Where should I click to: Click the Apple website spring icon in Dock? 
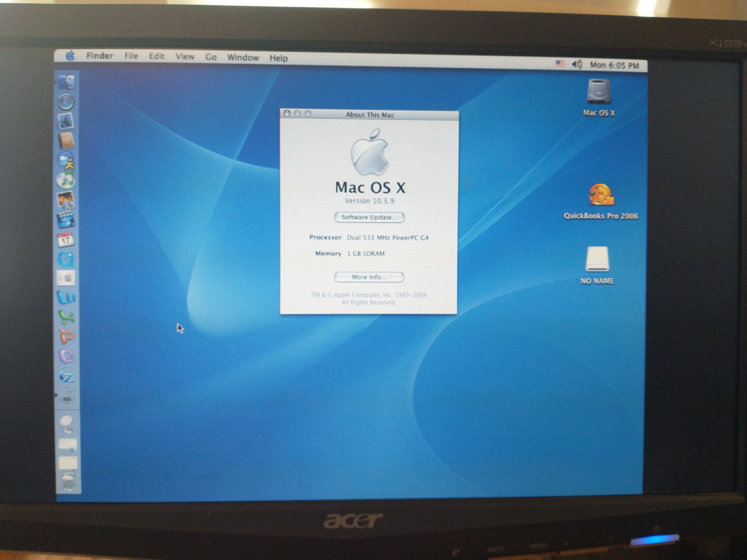coord(67,424)
